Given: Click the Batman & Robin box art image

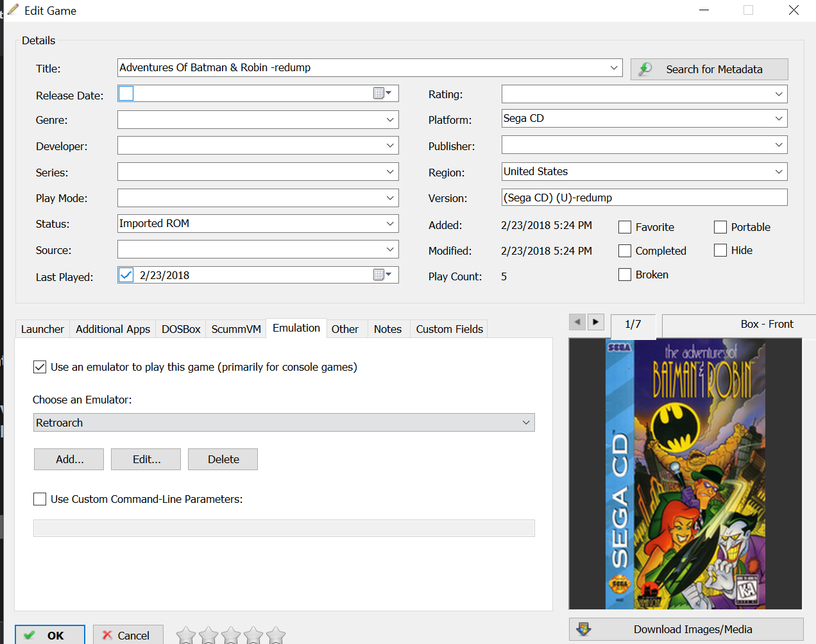Looking at the screenshot, I should [x=685, y=474].
